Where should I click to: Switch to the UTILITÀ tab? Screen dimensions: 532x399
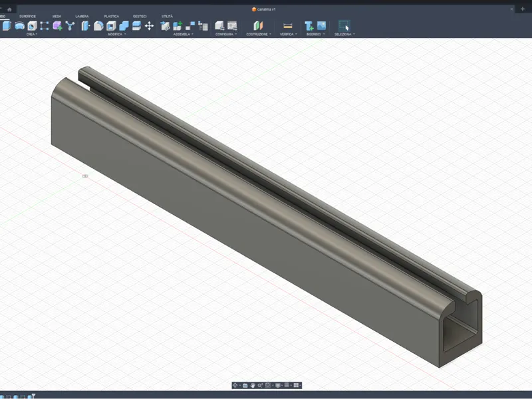coord(168,16)
